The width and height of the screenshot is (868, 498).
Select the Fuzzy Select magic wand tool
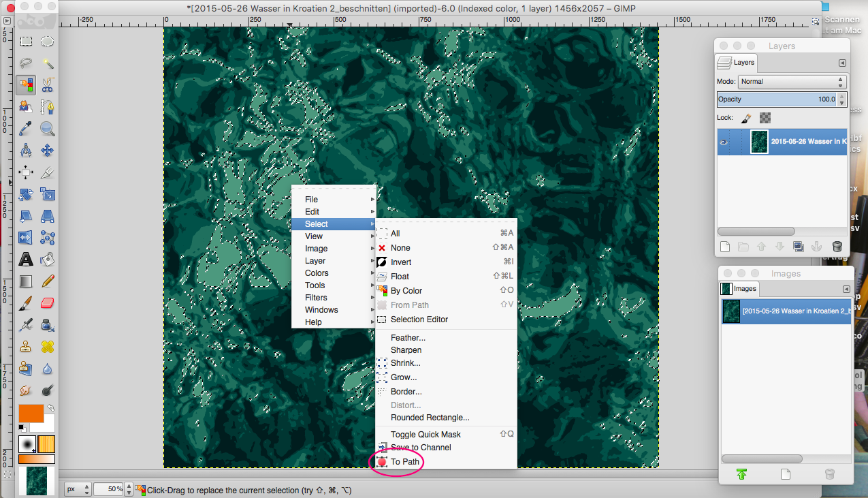pyautogui.click(x=48, y=63)
